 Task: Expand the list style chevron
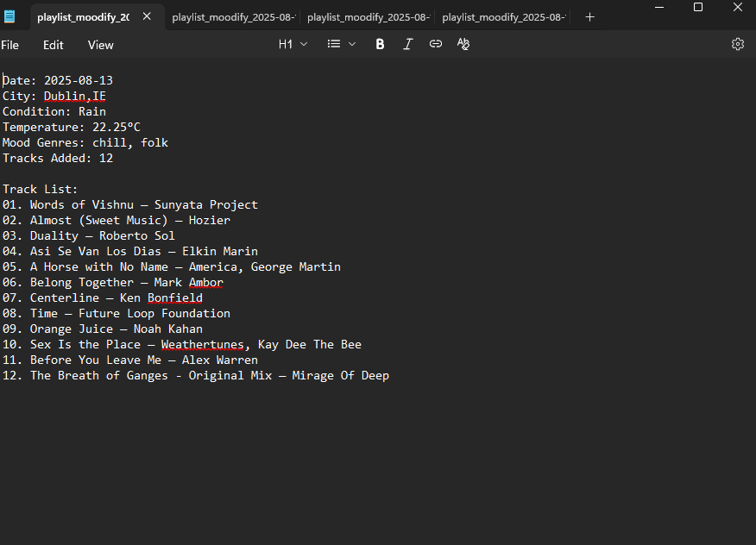[x=352, y=44]
